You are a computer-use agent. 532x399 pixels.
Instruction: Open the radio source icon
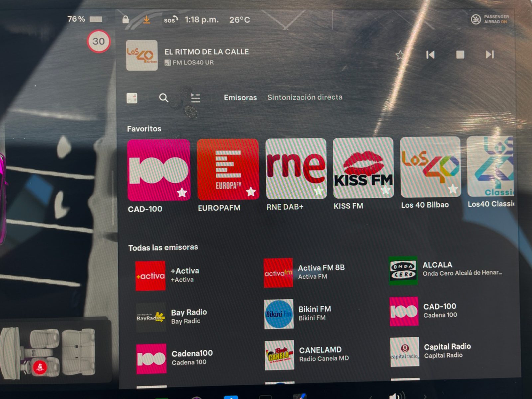click(132, 98)
